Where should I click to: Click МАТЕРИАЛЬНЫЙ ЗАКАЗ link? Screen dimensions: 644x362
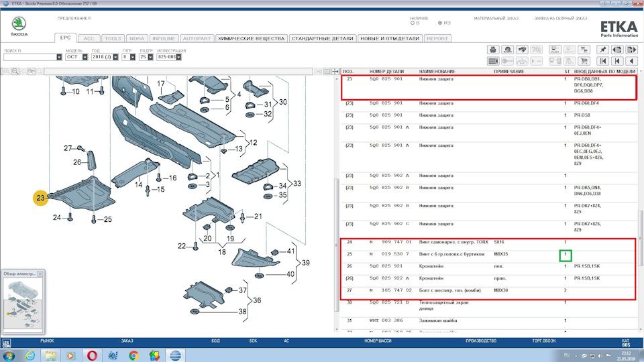pos(496,19)
